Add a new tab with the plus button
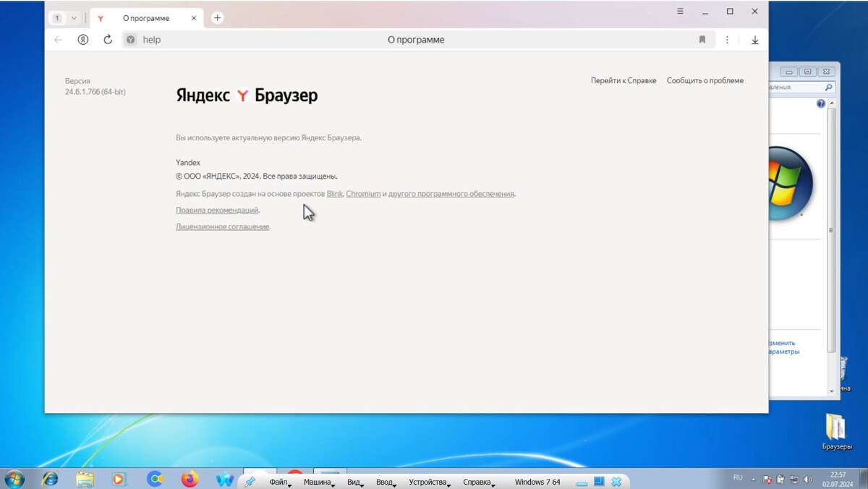 [217, 18]
